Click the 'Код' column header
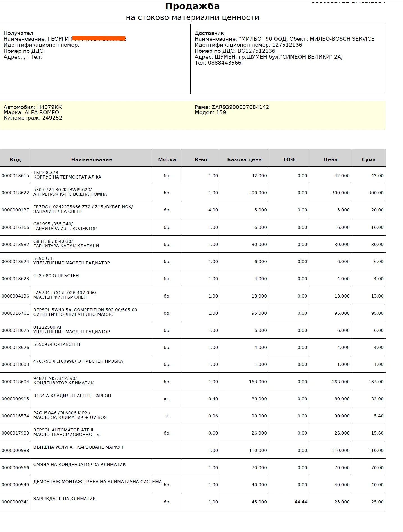The image size is (403, 532). [x=15, y=159]
